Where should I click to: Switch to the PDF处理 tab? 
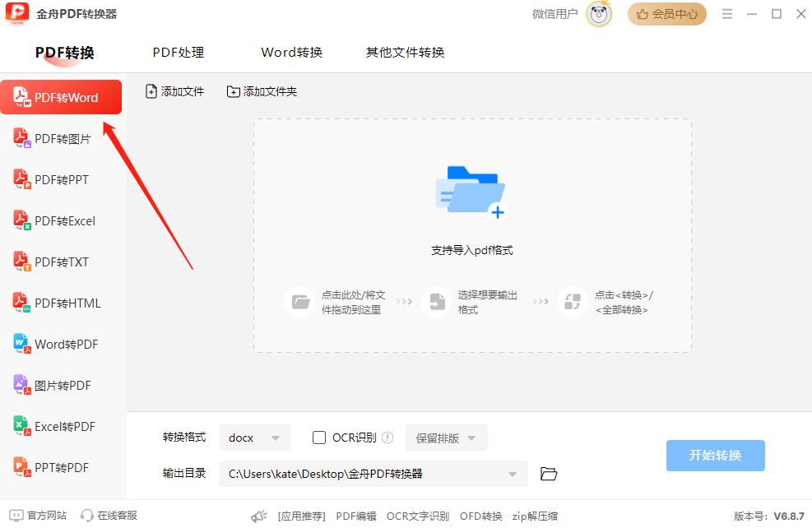click(179, 53)
